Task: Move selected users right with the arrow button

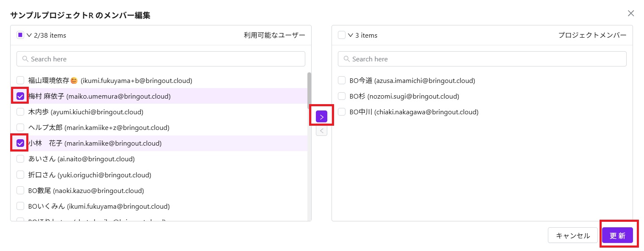Action: click(321, 117)
